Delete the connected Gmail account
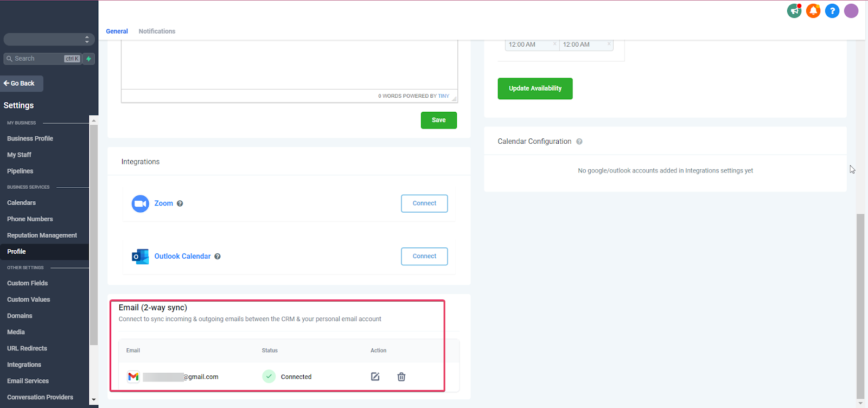The width and height of the screenshot is (868, 408). pos(401,377)
